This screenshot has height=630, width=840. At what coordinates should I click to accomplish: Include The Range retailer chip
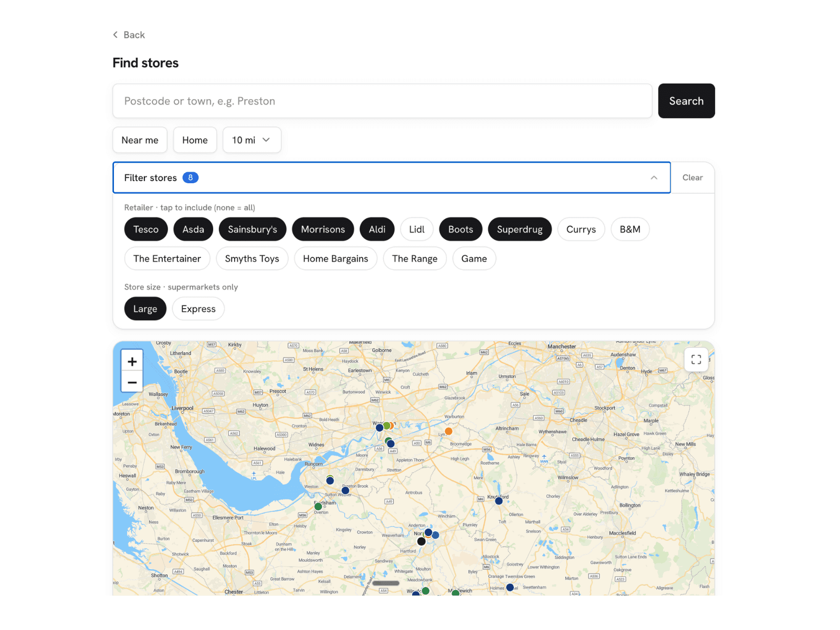point(415,259)
